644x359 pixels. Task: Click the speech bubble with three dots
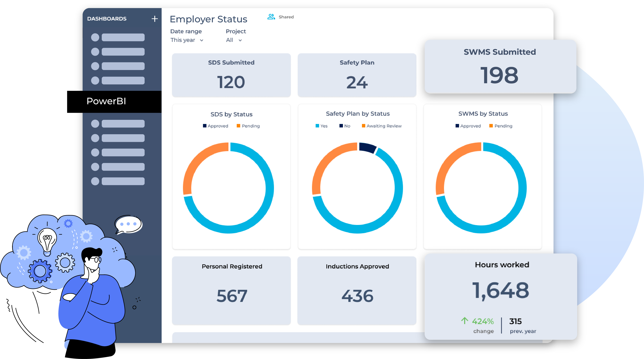point(129,224)
